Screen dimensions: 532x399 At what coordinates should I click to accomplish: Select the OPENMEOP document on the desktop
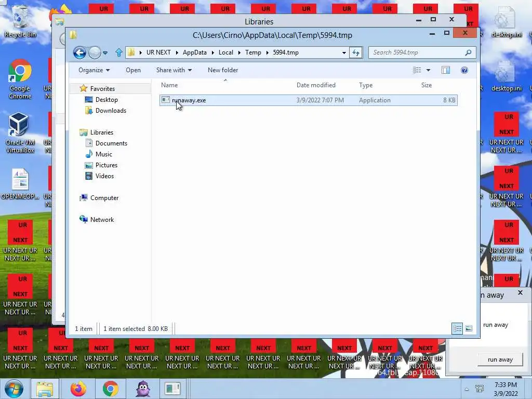tap(20, 184)
